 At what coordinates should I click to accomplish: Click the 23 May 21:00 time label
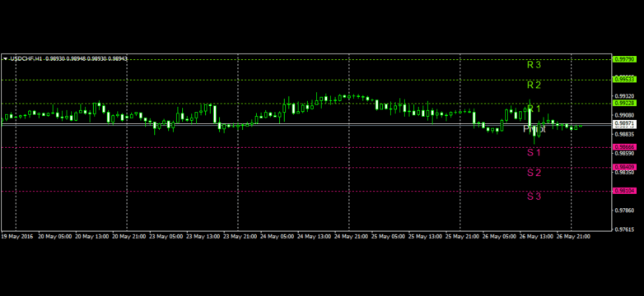[240, 237]
